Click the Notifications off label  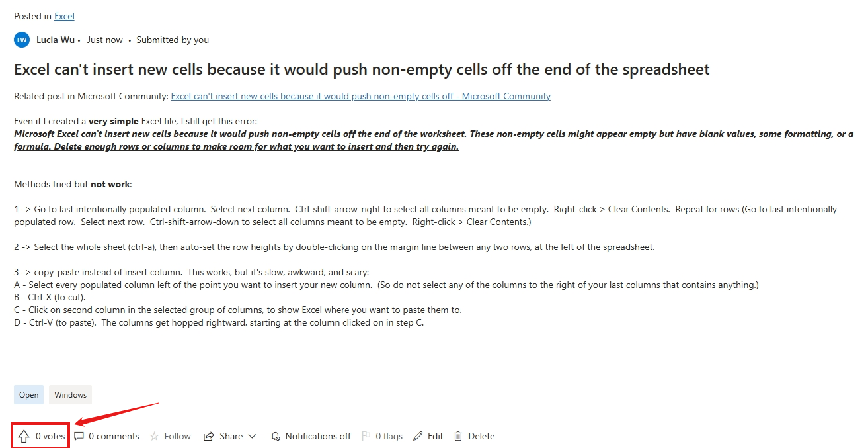tap(318, 436)
